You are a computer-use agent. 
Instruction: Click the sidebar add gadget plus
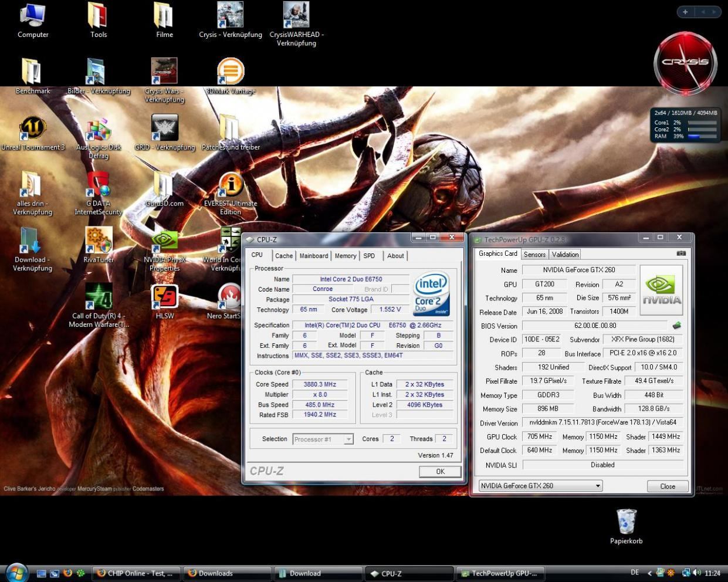(685, 12)
